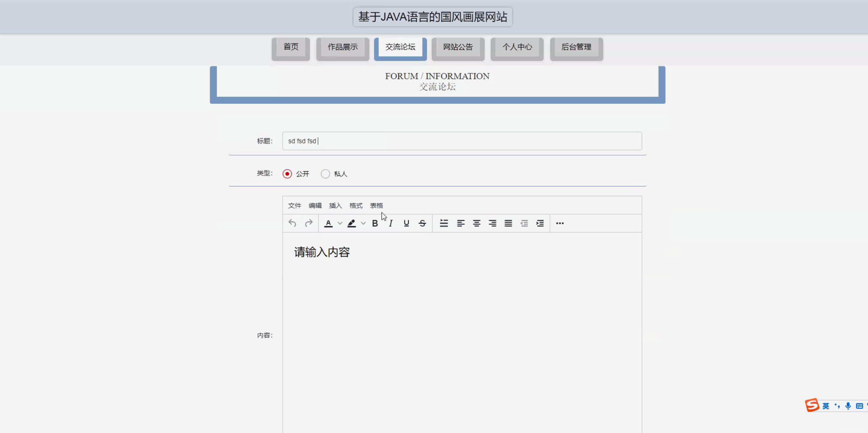
Task: Expand highlight color dropdown arrow
Action: point(363,223)
